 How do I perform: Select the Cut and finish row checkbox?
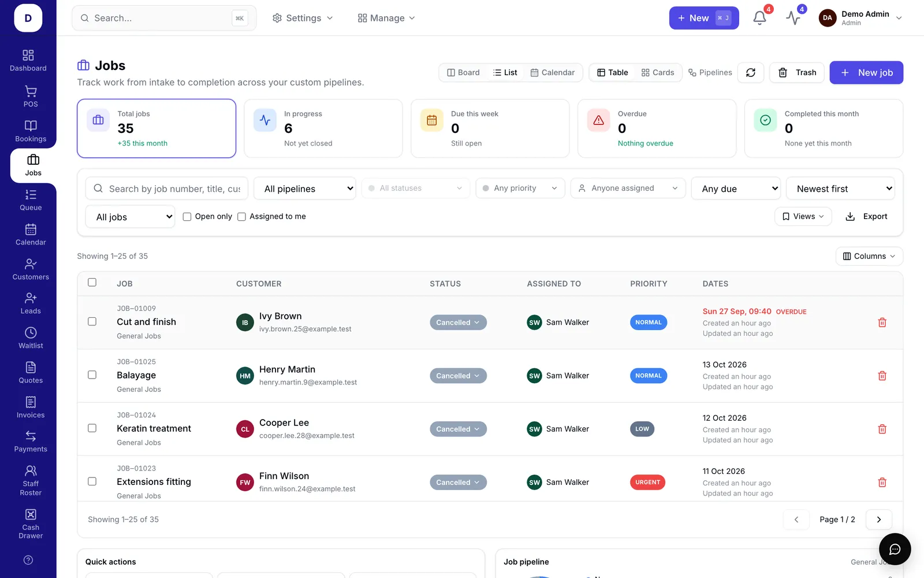[92, 321]
